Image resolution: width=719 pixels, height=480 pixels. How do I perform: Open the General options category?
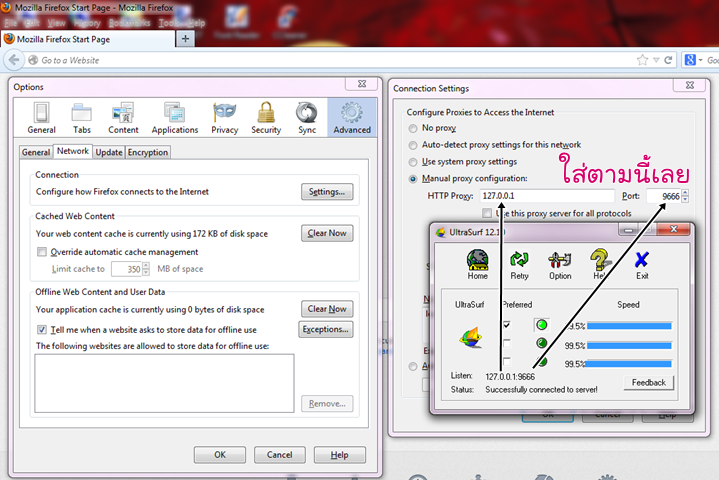point(41,118)
